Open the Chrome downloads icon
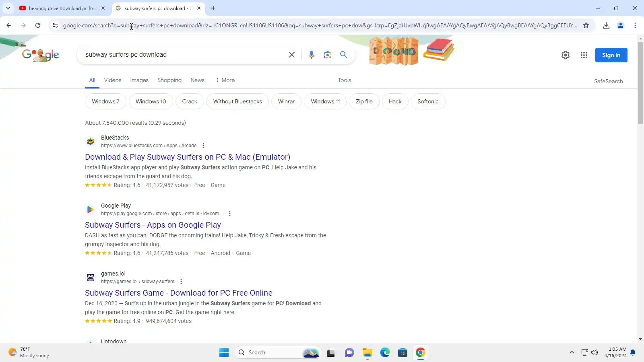The width and height of the screenshot is (644, 362). click(x=606, y=25)
